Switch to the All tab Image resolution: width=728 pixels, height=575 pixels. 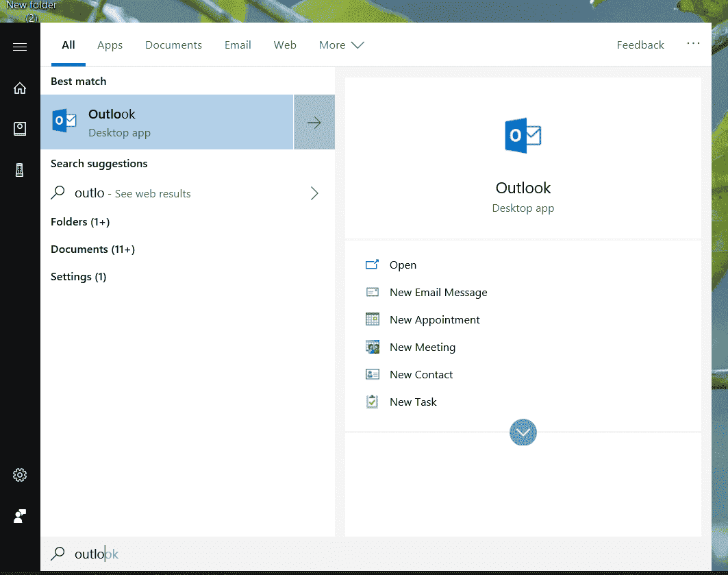coord(68,45)
